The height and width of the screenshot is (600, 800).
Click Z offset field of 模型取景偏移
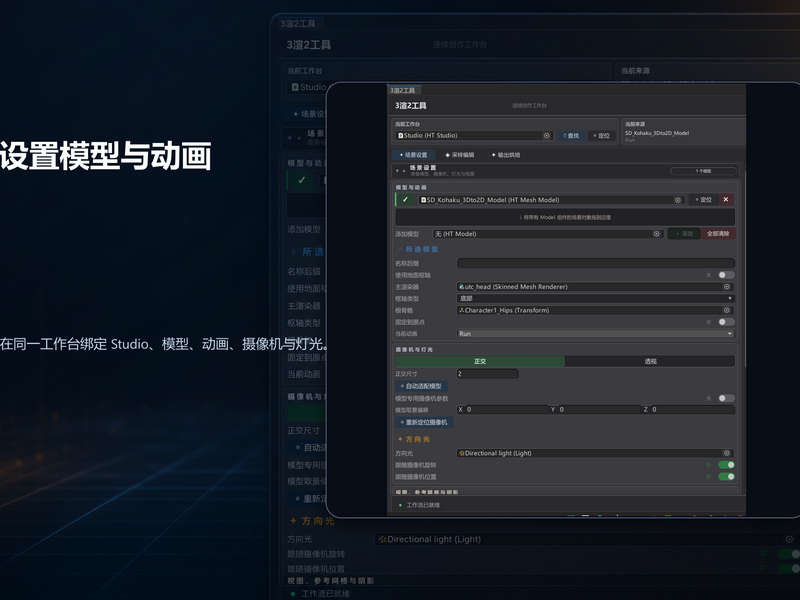(x=692, y=410)
